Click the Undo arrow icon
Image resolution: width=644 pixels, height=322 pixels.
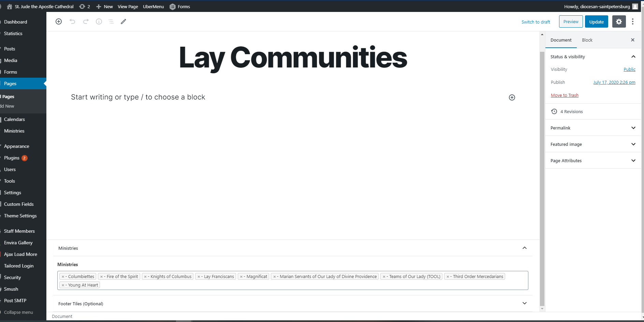(72, 21)
